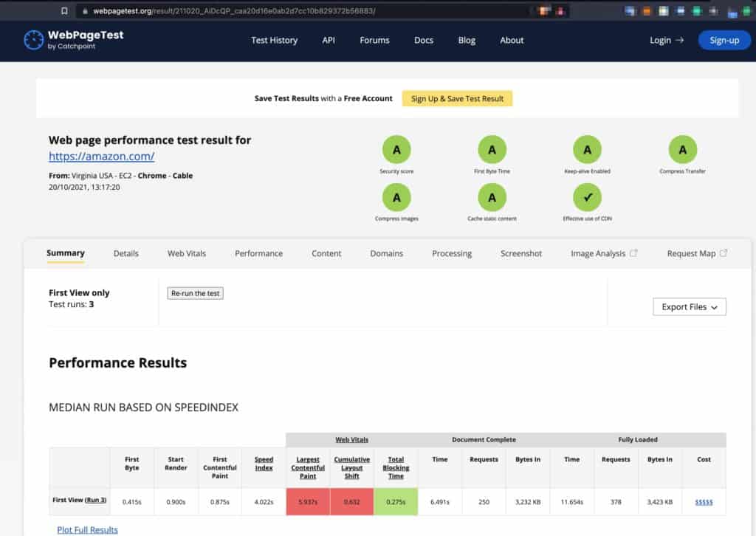The width and height of the screenshot is (756, 536).
Task: Click the 3,423 KB Fully Loaded bytes value
Action: (659, 502)
